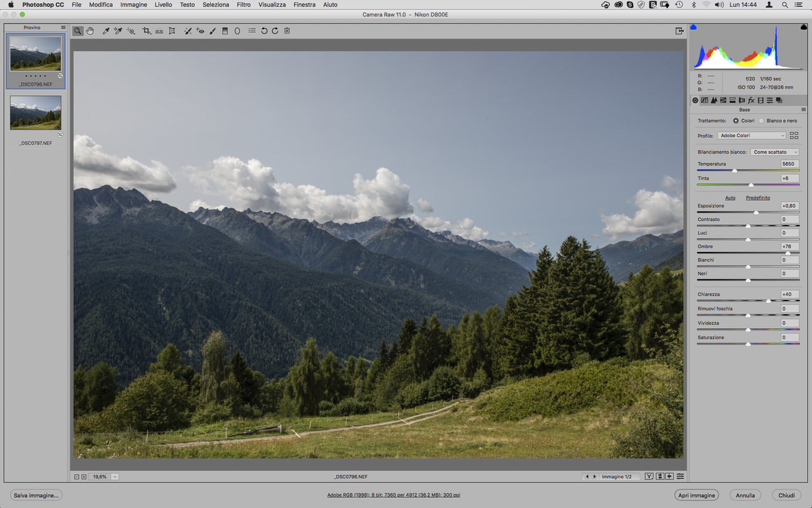812x508 pixels.
Task: Open the Base panel options menu
Action: click(x=803, y=110)
